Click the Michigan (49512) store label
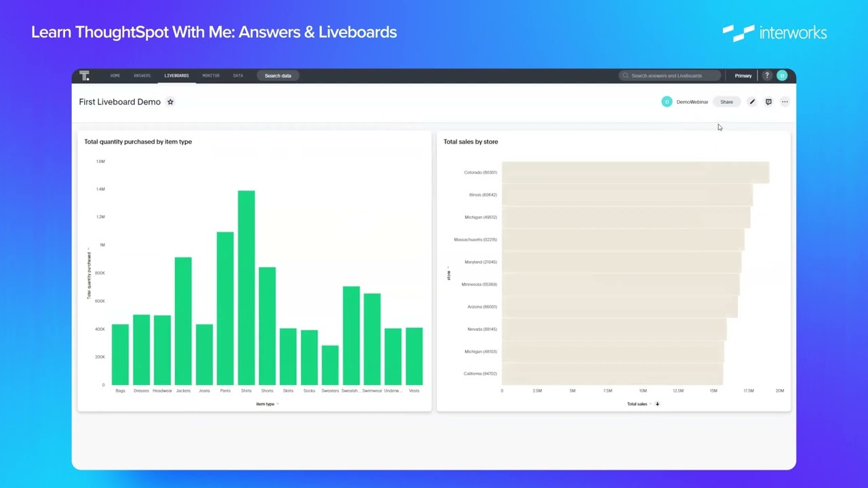The width and height of the screenshot is (868, 488). (481, 217)
